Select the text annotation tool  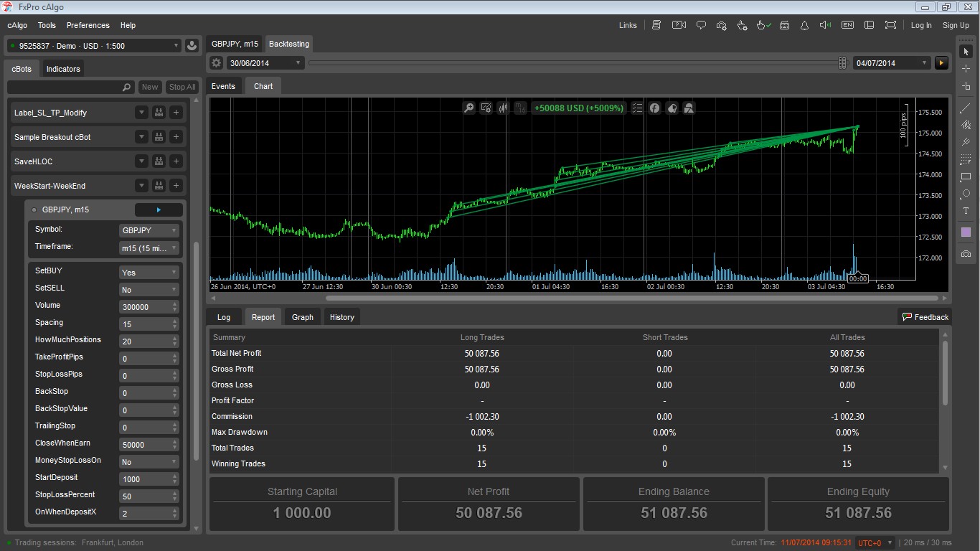click(x=966, y=211)
